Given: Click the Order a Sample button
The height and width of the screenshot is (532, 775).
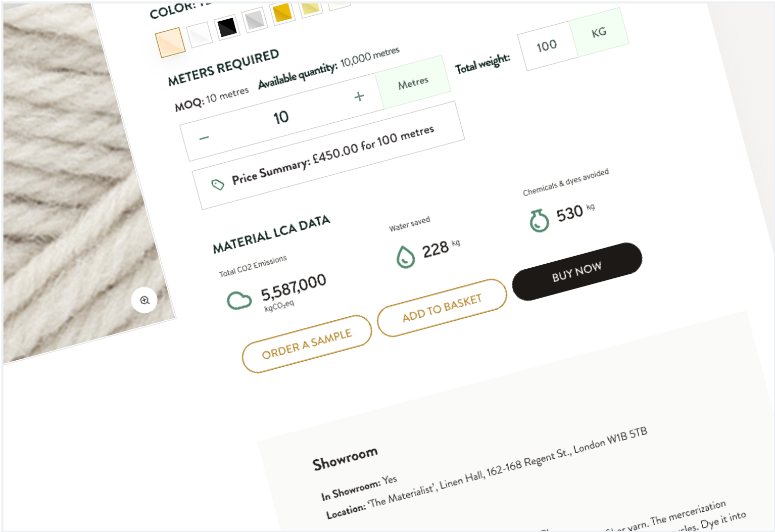Looking at the screenshot, I should [x=307, y=344].
